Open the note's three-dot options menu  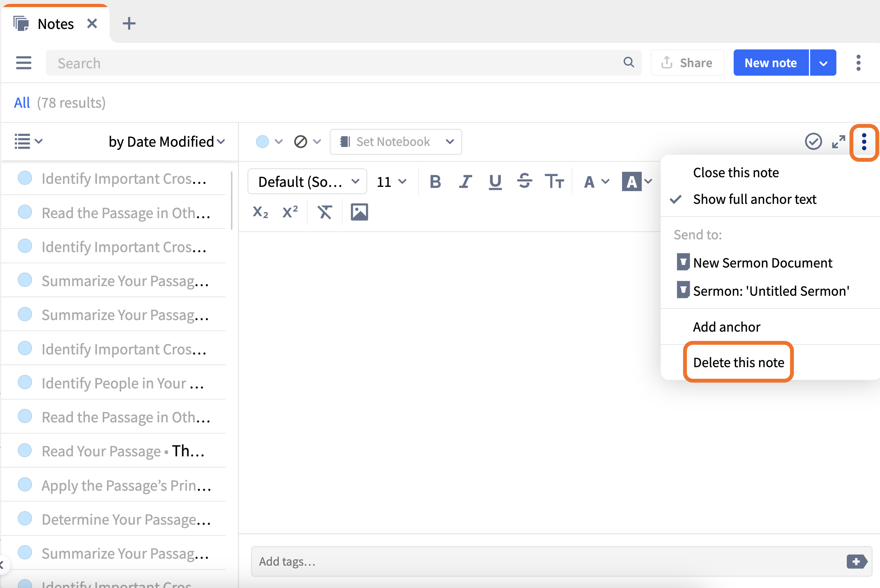pos(864,142)
